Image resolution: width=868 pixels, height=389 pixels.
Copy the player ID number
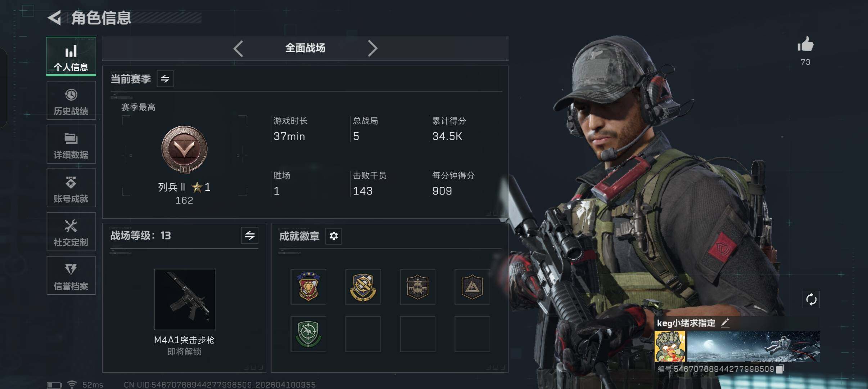779,369
